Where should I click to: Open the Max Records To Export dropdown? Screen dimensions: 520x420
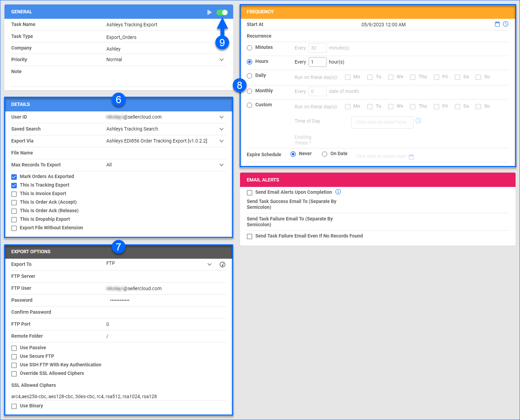pos(222,165)
